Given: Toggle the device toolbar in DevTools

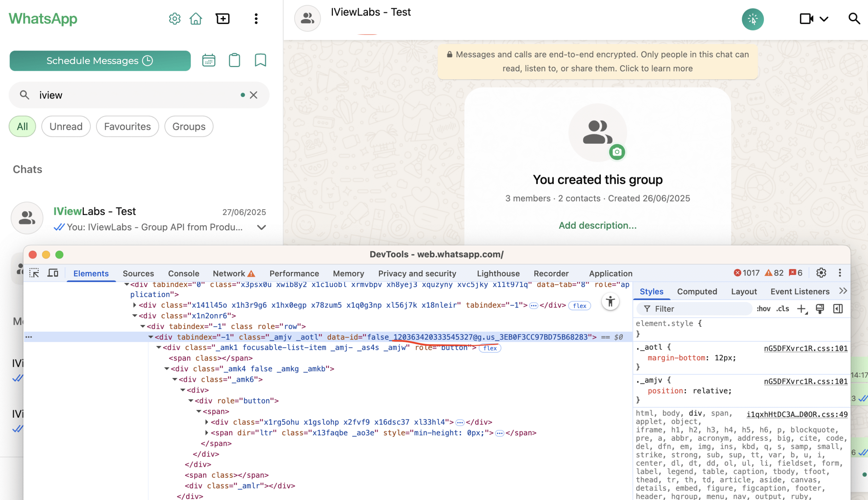Looking at the screenshot, I should pos(53,273).
